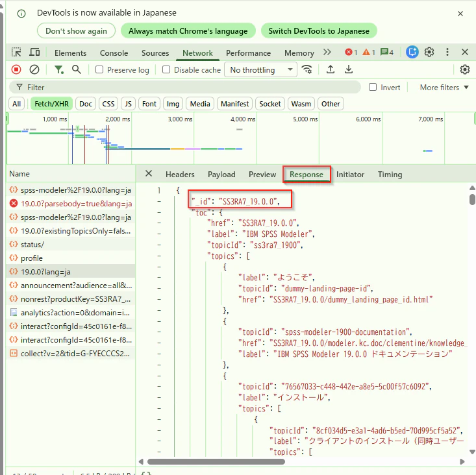Screen dimensions: 476x475
Task: Open the More filters dropdown
Action: tap(444, 88)
